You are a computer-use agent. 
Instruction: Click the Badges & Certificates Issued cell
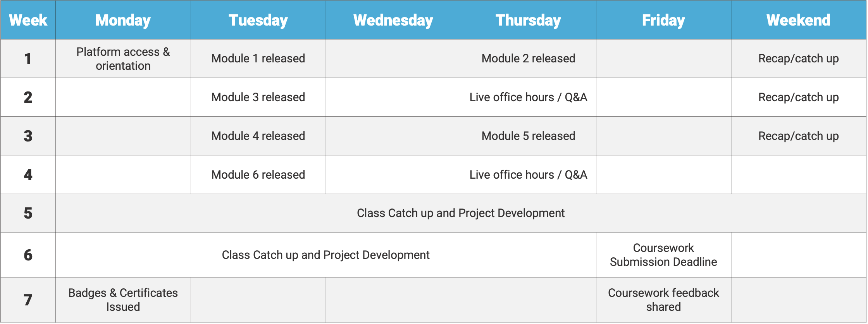coord(123,300)
